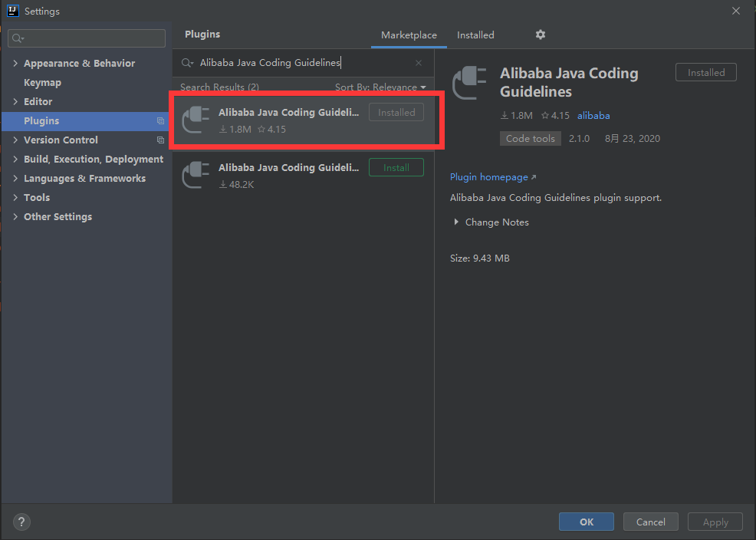756x540 pixels.
Task: Focus the plugin search input field
Action: coord(304,63)
